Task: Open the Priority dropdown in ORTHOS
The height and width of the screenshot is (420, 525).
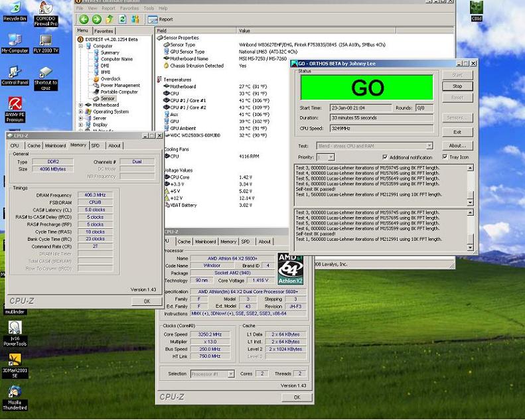Action: coord(331,157)
